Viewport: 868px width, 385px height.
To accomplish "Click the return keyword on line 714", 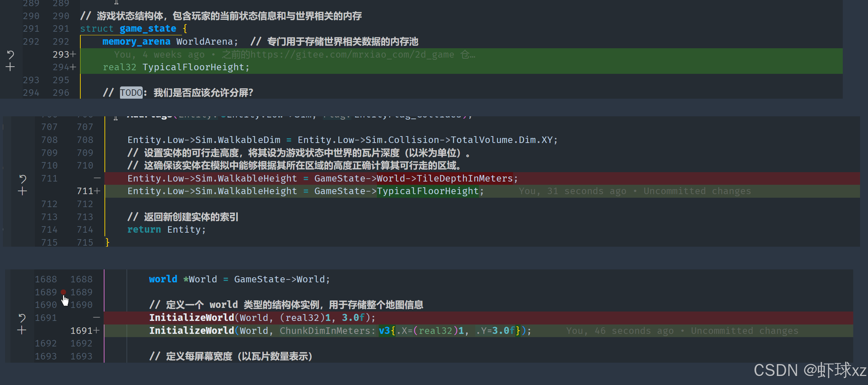I will click(144, 229).
